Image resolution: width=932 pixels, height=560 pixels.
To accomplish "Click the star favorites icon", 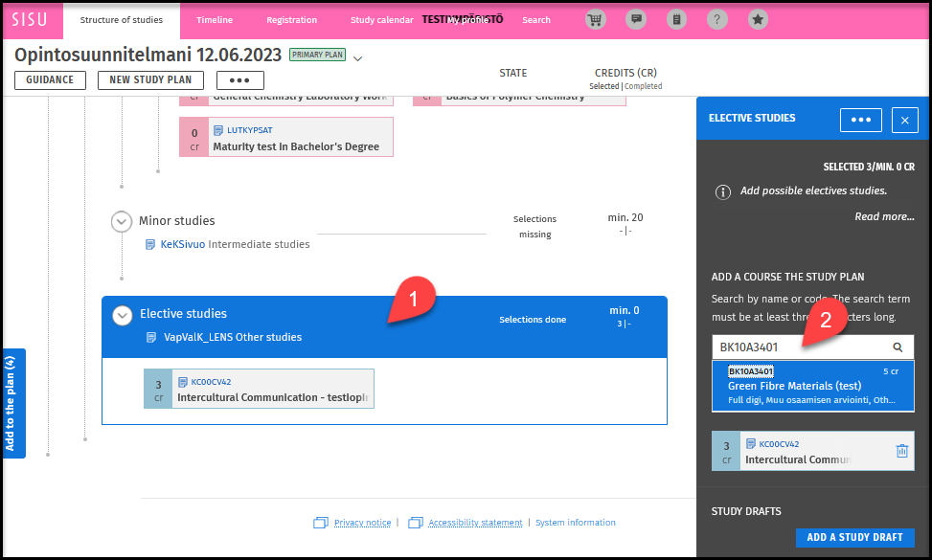I will tap(757, 19).
